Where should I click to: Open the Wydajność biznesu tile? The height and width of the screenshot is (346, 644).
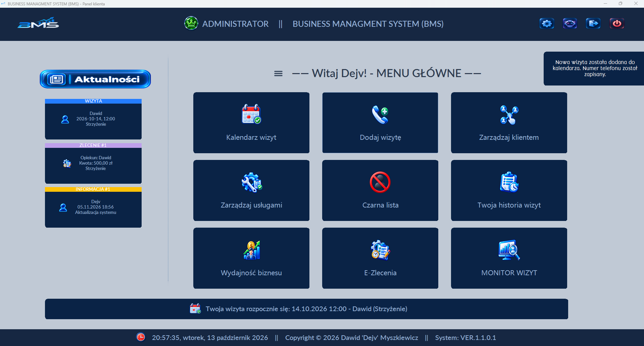[251, 258]
